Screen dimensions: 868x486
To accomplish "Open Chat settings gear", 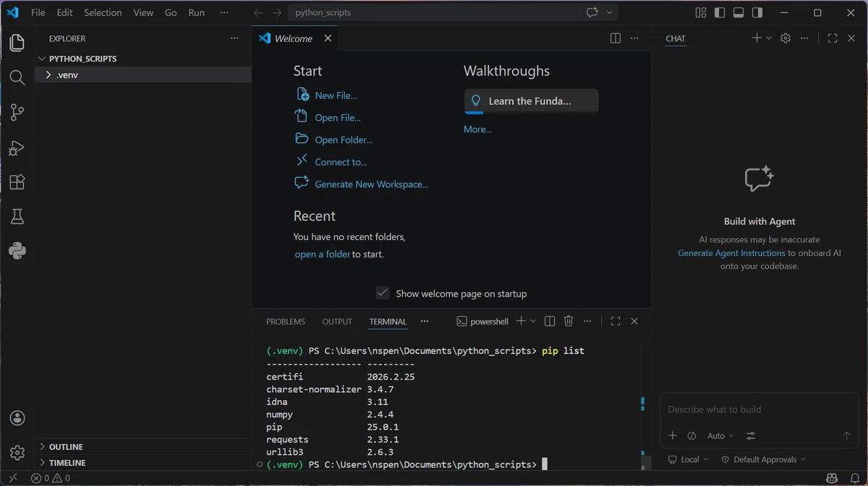I will 786,38.
